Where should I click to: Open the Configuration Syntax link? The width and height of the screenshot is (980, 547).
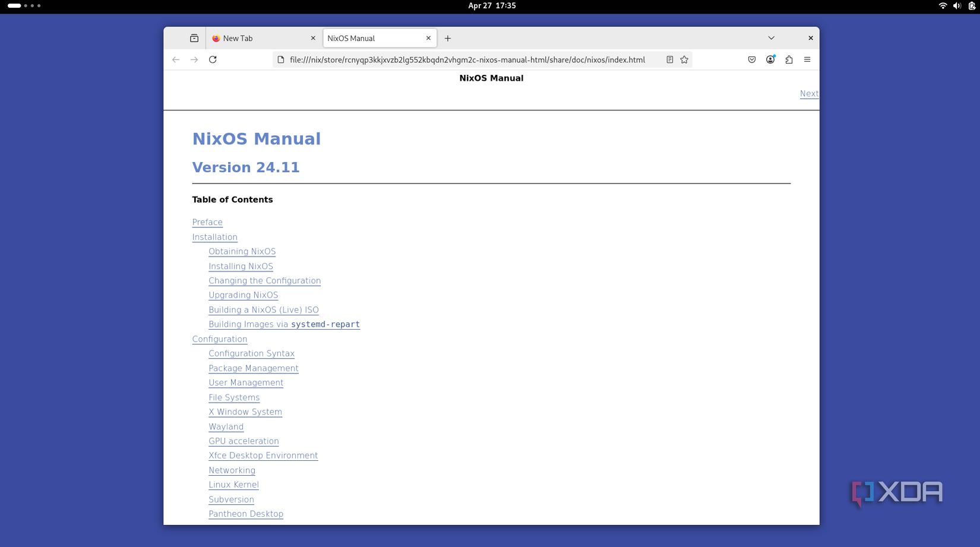(x=251, y=353)
